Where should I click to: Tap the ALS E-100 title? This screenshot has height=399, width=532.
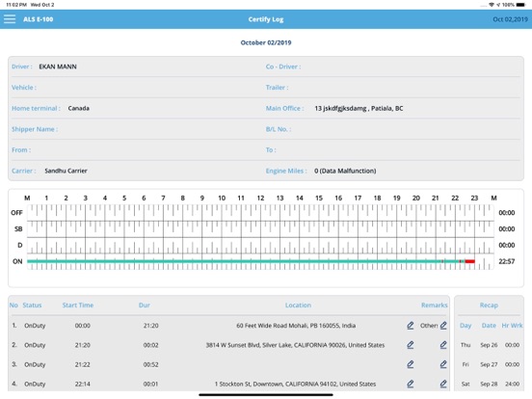click(x=38, y=19)
